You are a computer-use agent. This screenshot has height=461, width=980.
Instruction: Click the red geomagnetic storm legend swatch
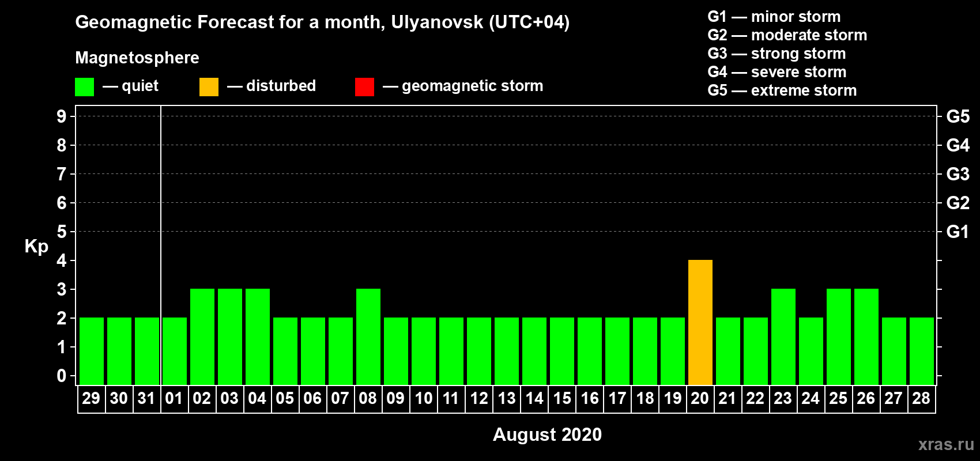pyautogui.click(x=365, y=87)
